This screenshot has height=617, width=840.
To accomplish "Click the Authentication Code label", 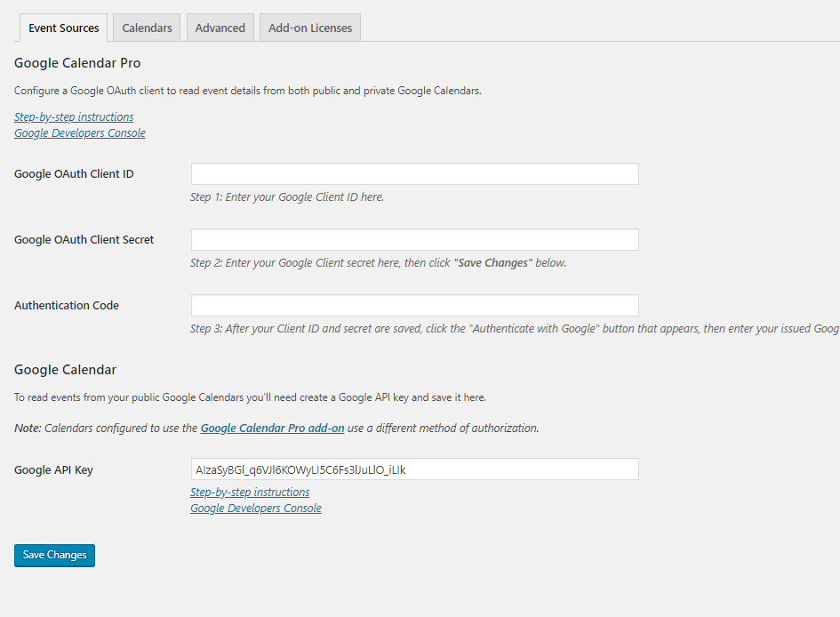I will click(x=67, y=306).
